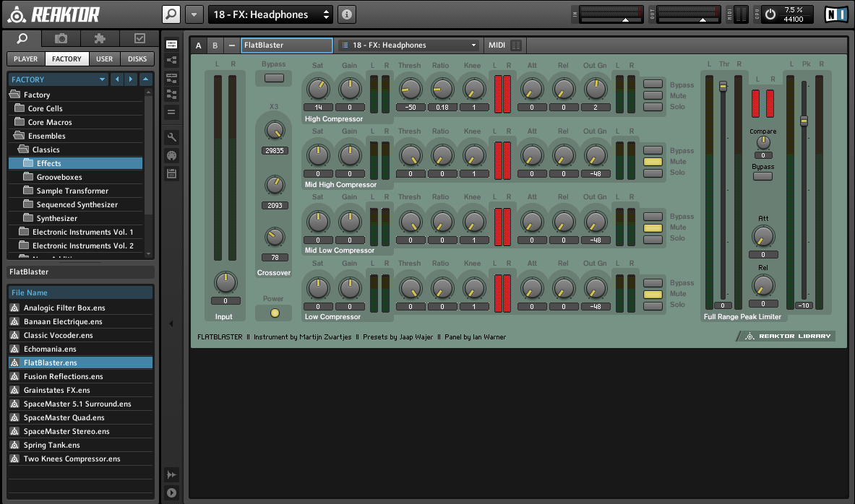
Task: Select the FACTORY tab
Action: point(66,58)
